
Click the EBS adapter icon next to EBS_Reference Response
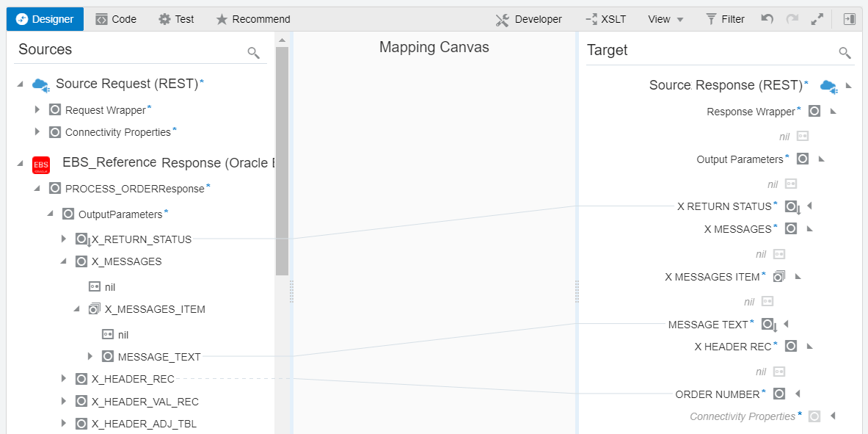point(40,164)
